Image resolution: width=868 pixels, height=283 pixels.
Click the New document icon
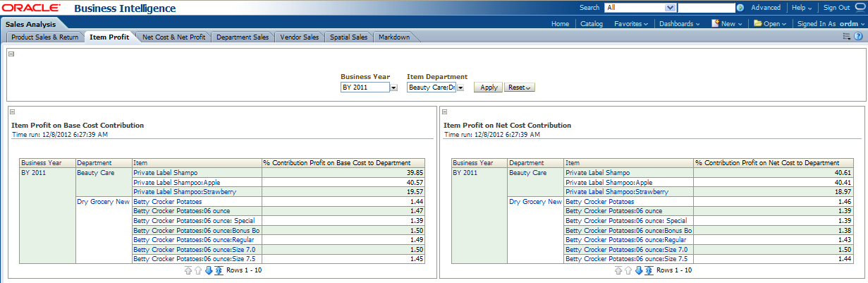pos(715,23)
